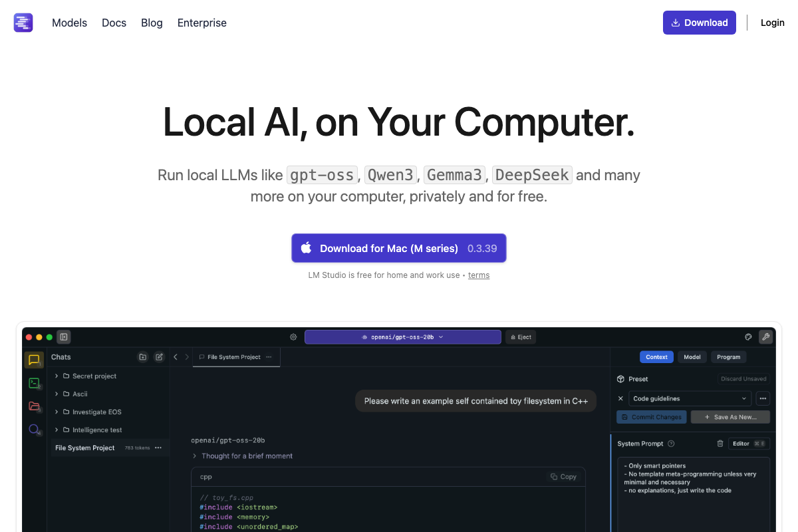Click the new folder icon in Chats

tap(142, 357)
